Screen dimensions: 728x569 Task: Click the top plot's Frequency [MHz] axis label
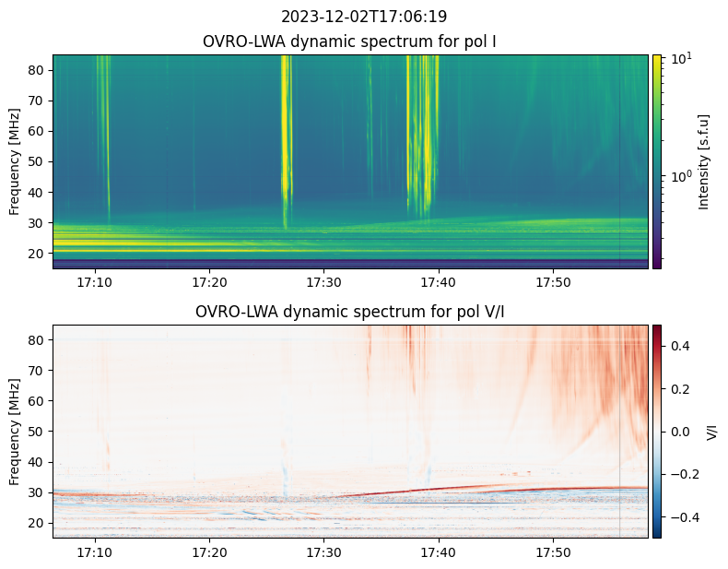click(x=15, y=161)
